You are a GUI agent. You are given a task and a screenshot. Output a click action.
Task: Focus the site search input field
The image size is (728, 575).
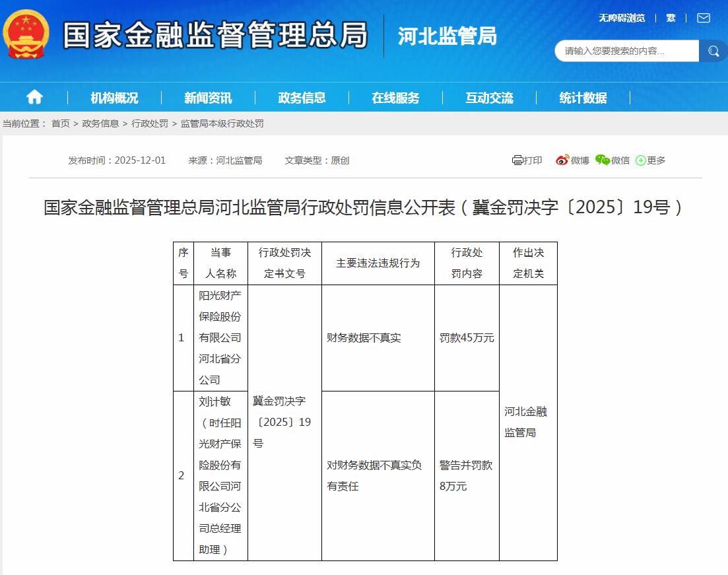point(627,51)
